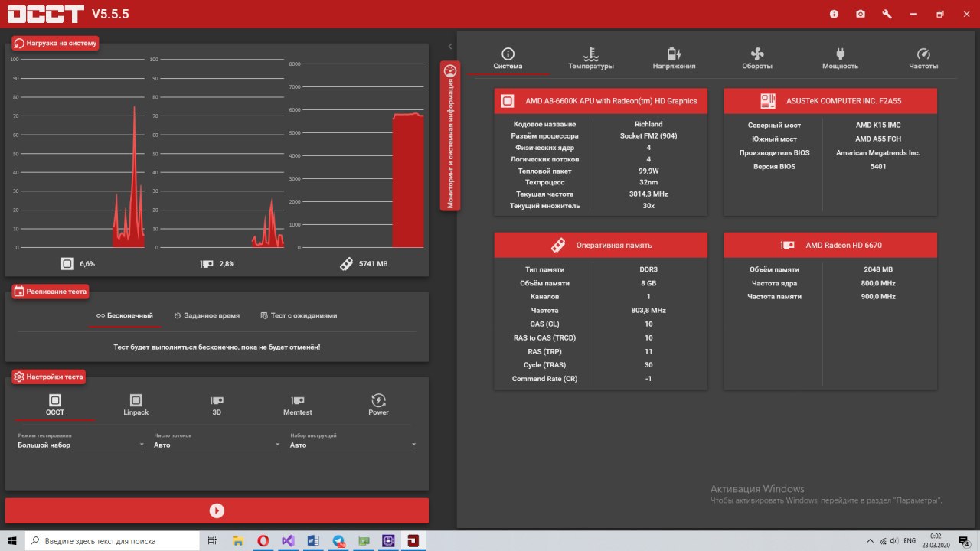Select the Linpack test type
Viewport: 980px width, 551px height.
click(136, 406)
